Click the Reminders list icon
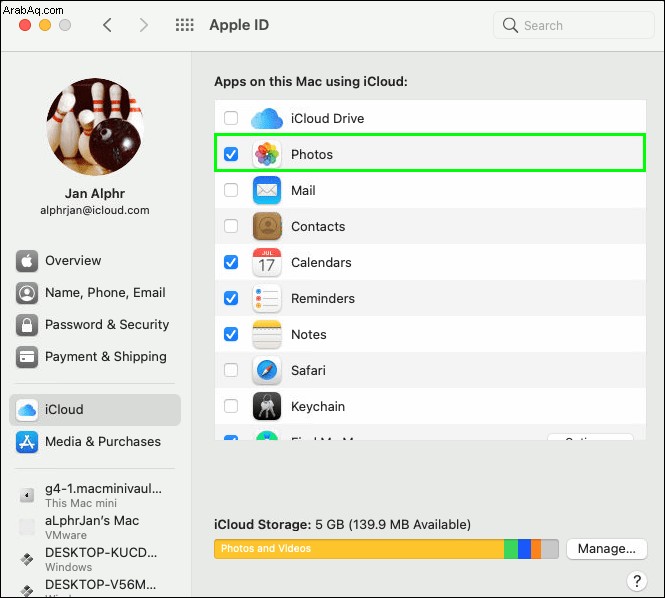This screenshot has height=598, width=665. coord(267,298)
